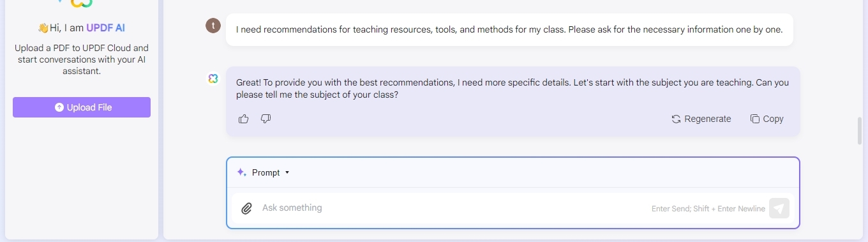Open the user avatar labeled t
This screenshot has height=242, width=868.
[x=213, y=26]
